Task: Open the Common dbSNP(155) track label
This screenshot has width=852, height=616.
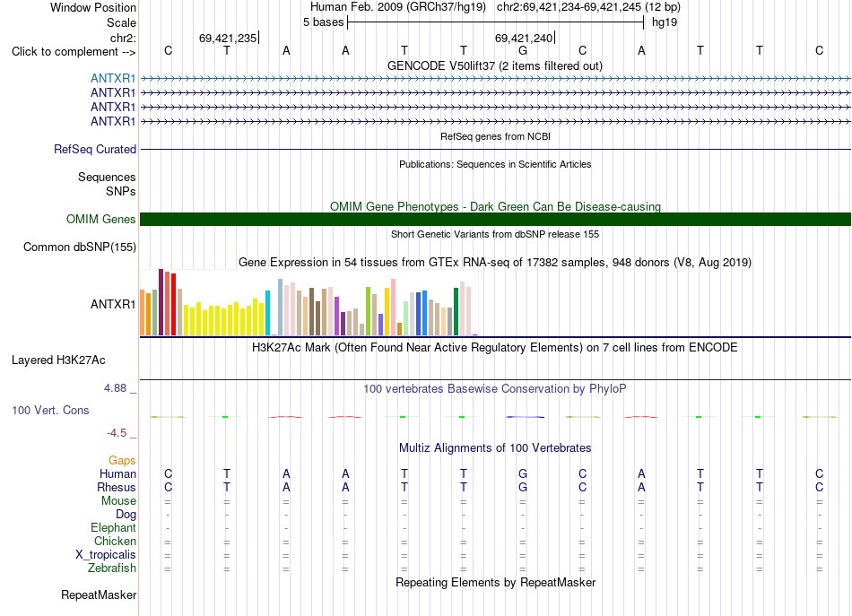Action: point(80,247)
